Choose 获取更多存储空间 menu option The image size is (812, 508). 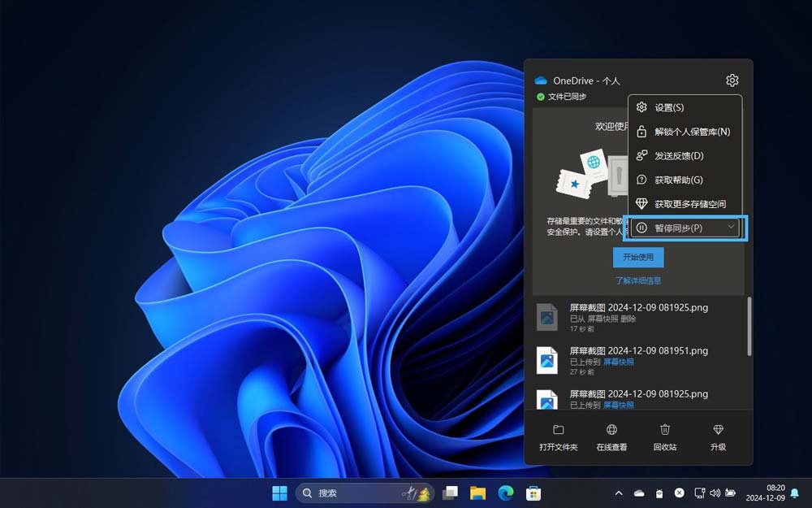[x=689, y=204]
